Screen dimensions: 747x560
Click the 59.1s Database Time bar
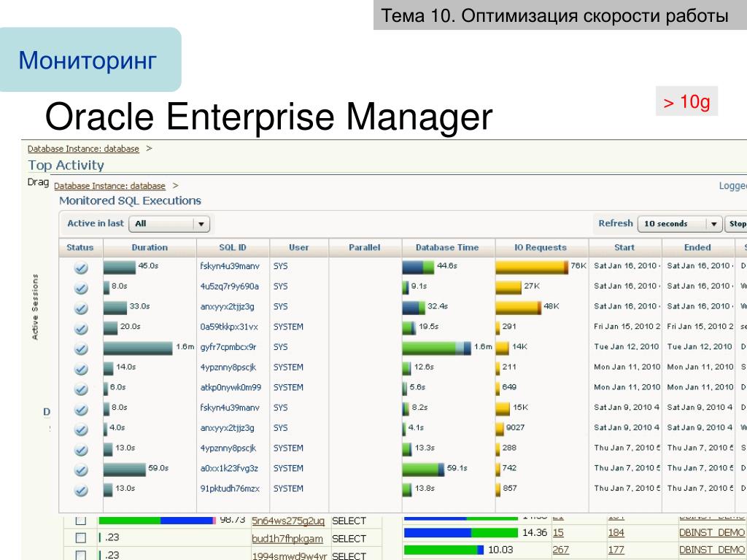pyautogui.click(x=423, y=470)
